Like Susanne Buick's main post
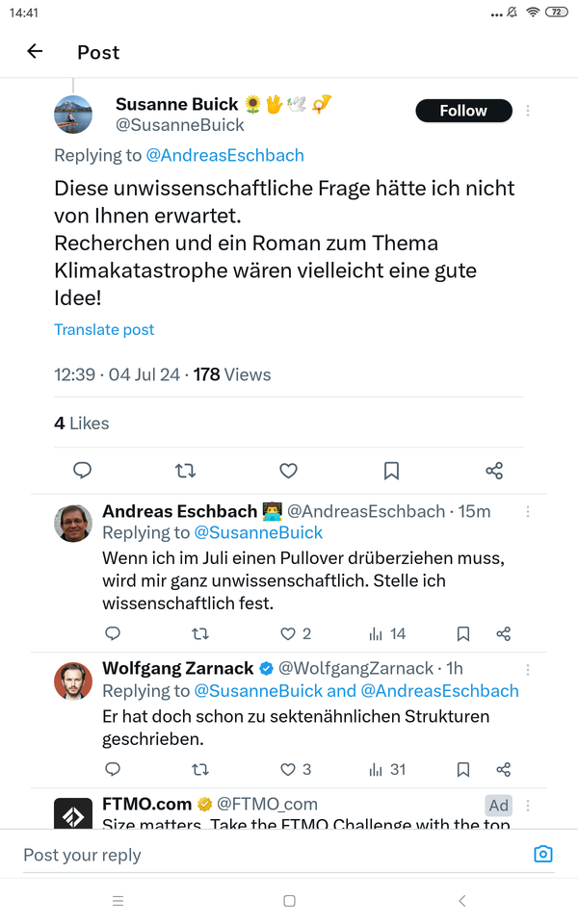 pos(288,471)
